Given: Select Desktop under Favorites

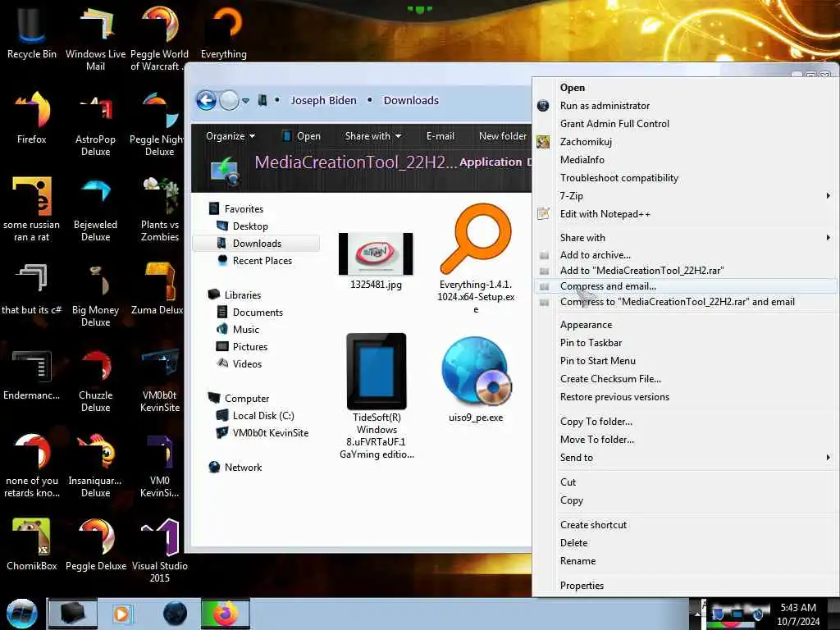Looking at the screenshot, I should (x=250, y=226).
